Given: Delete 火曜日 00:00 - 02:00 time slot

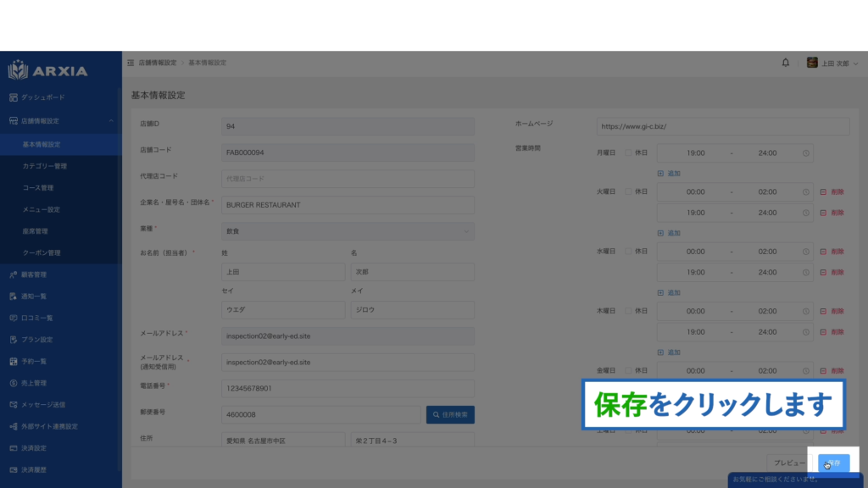Looking at the screenshot, I should pyautogui.click(x=832, y=192).
